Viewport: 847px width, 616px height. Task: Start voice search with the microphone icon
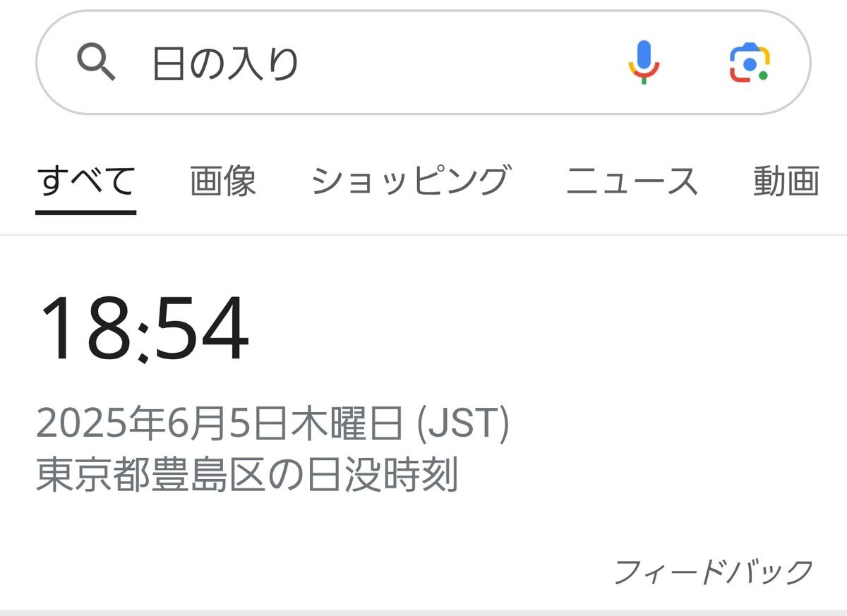(644, 62)
